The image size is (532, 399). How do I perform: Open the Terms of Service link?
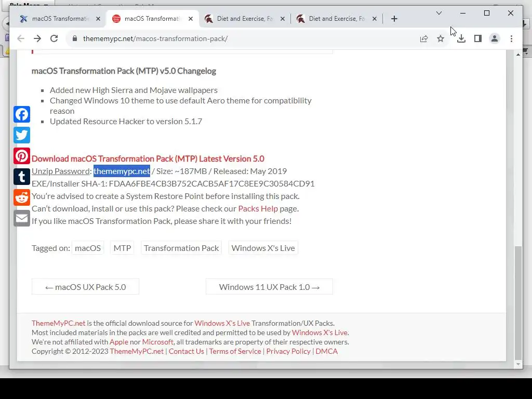coord(235,351)
